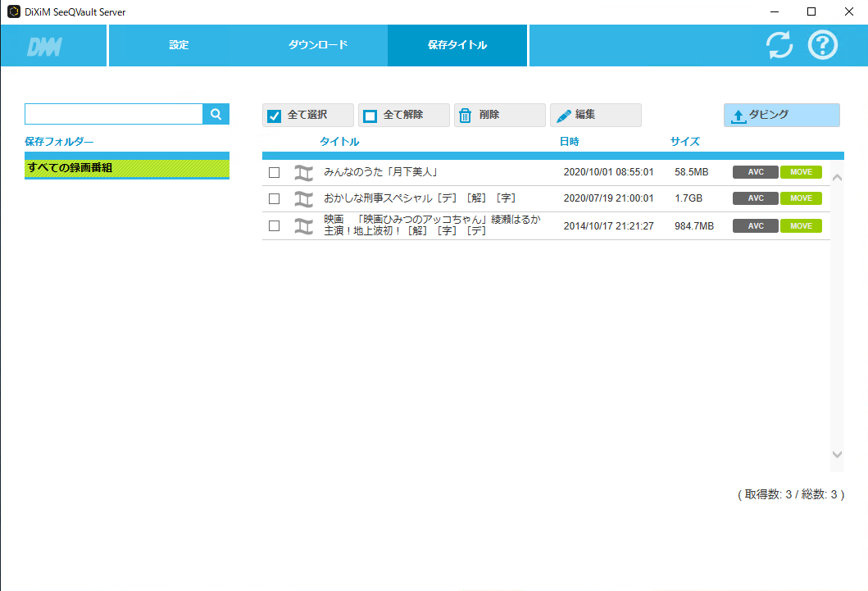Tick the checkbox for みんなのうた「月下美人」
Screen dimensions: 868x591
275,172
